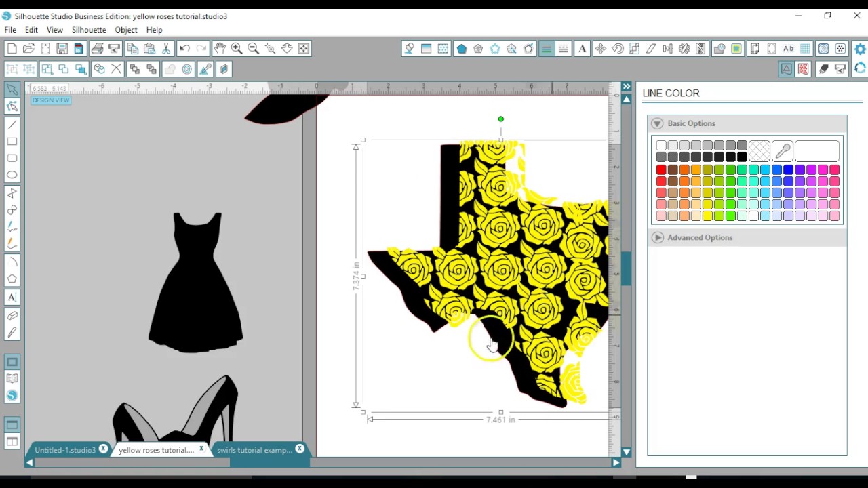868x488 pixels.
Task: Pick the red line color swatch
Action: coord(661,169)
